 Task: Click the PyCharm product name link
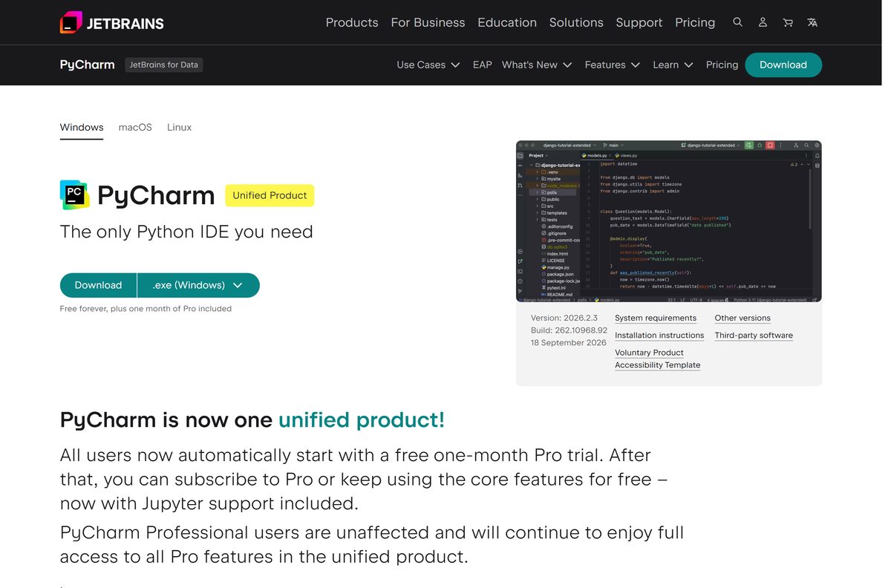coord(87,65)
